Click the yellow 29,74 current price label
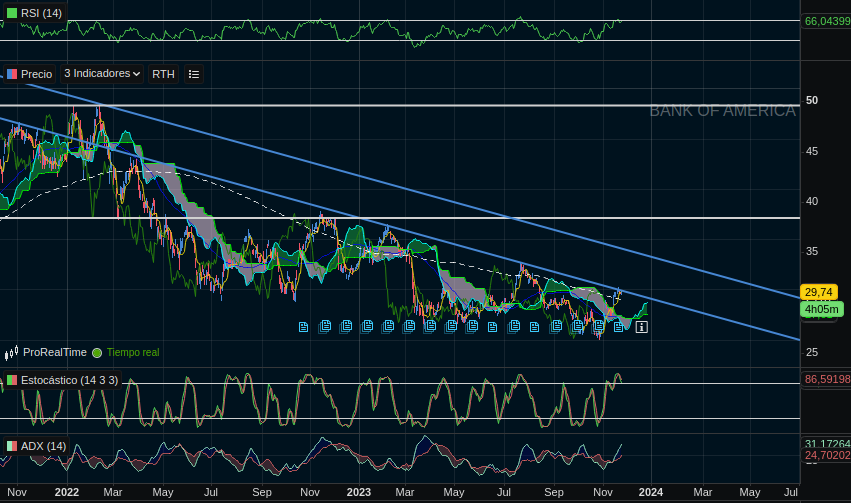 click(x=818, y=292)
